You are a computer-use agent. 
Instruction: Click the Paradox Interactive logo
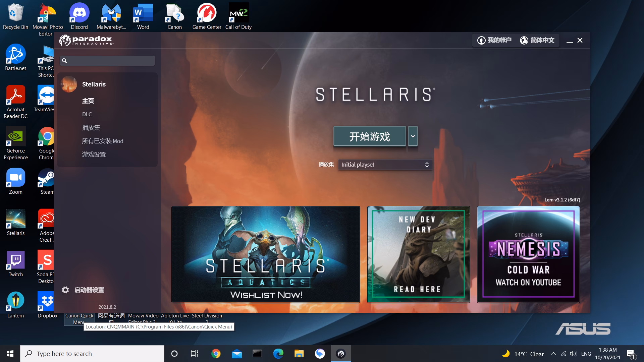pos(86,40)
